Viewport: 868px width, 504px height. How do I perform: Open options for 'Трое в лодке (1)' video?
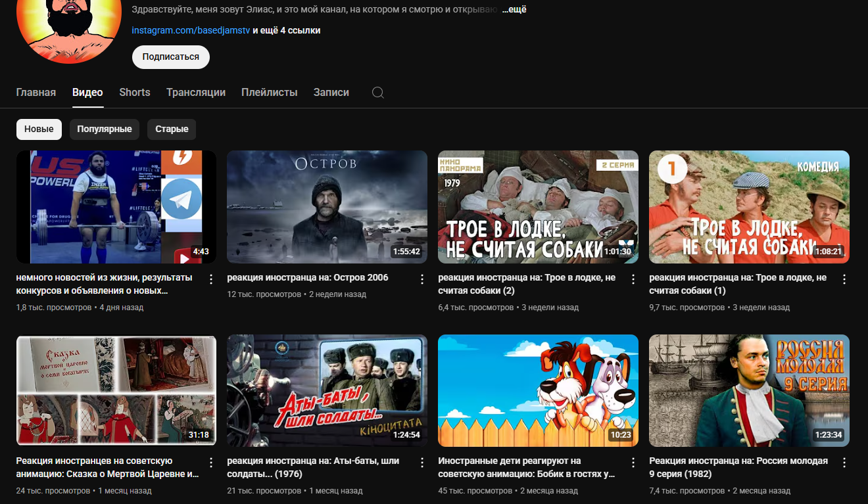tap(844, 279)
